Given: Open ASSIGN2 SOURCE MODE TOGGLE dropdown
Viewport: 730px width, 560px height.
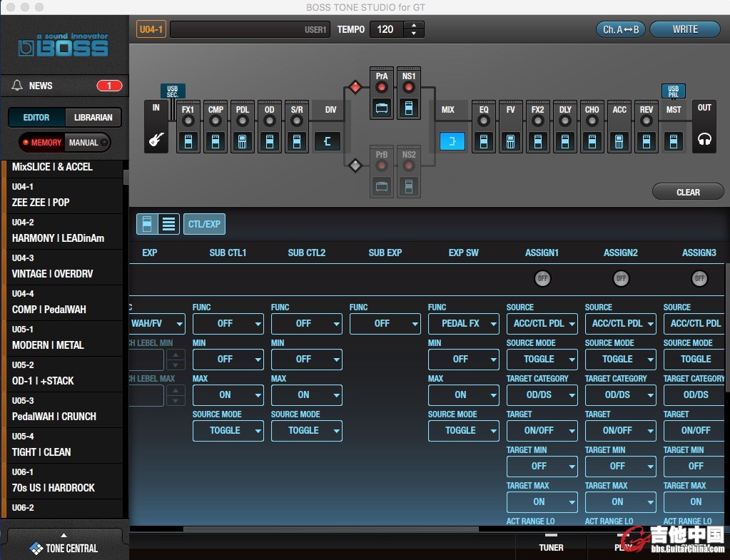Looking at the screenshot, I should coord(621,359).
